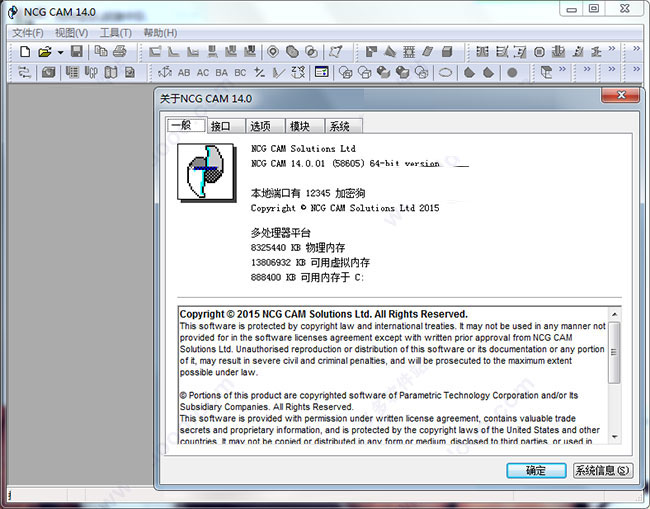Click the rounded square in circle icon

539,52
